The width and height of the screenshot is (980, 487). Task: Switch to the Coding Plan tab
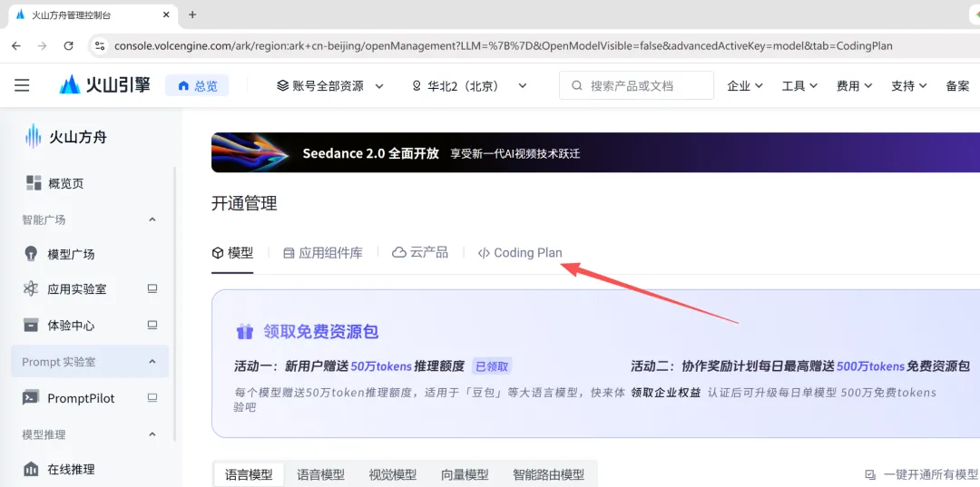click(520, 253)
